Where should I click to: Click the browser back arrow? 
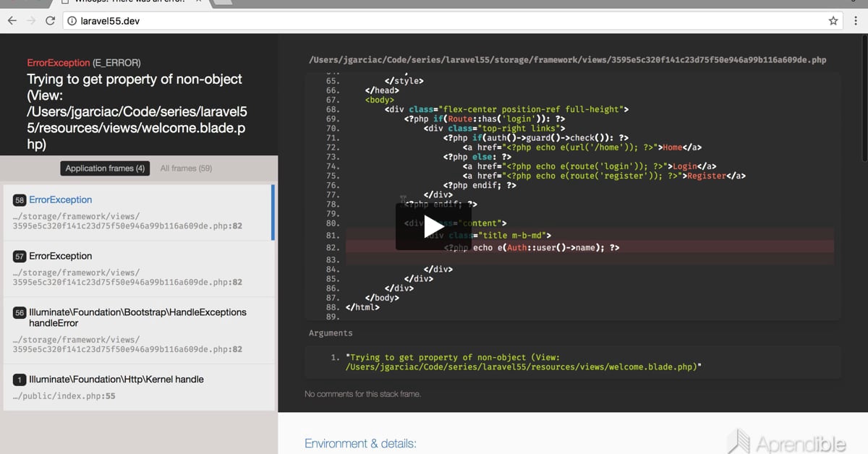point(12,21)
